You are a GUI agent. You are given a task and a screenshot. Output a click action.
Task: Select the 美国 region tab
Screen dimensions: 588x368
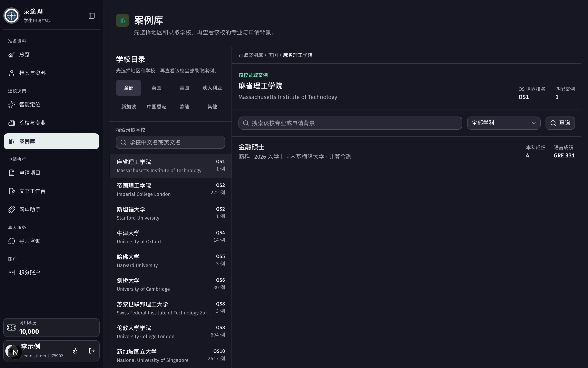[184, 88]
